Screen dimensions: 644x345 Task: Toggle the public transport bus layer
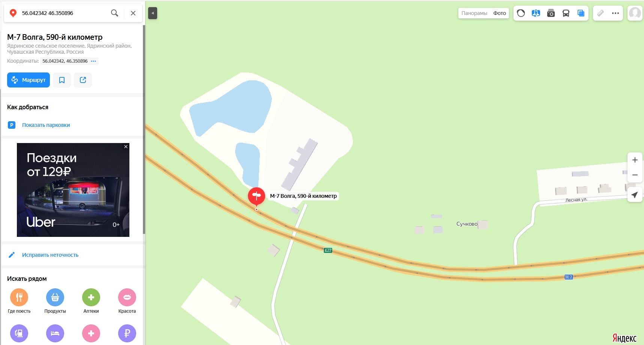point(566,13)
